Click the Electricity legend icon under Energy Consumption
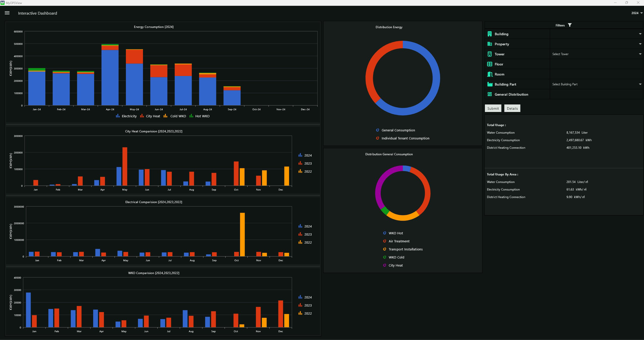 click(118, 116)
